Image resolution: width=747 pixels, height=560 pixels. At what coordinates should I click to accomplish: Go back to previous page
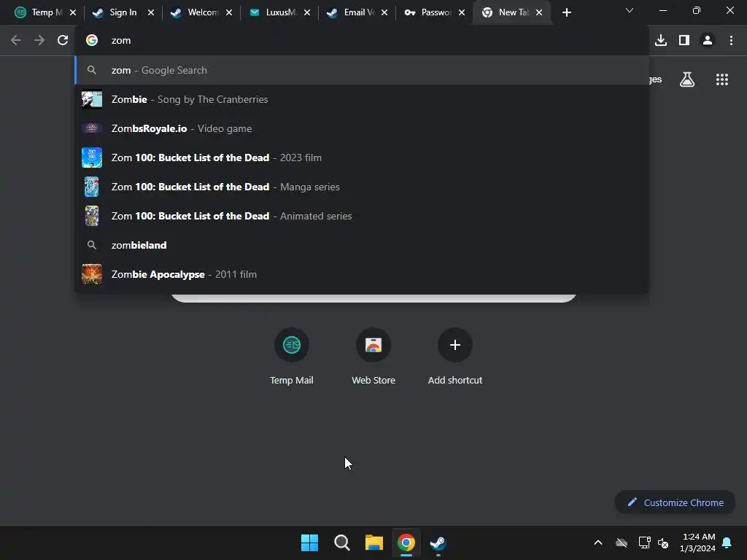(x=16, y=41)
